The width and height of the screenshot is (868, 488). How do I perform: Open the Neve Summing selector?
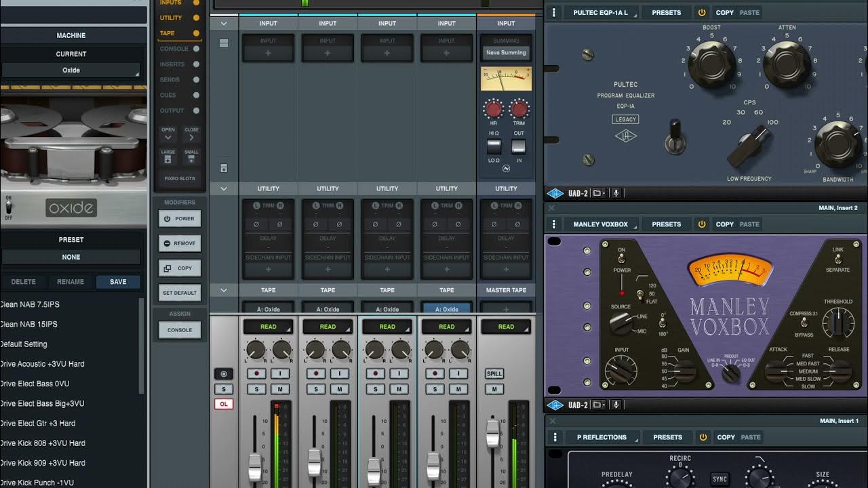(x=506, y=52)
